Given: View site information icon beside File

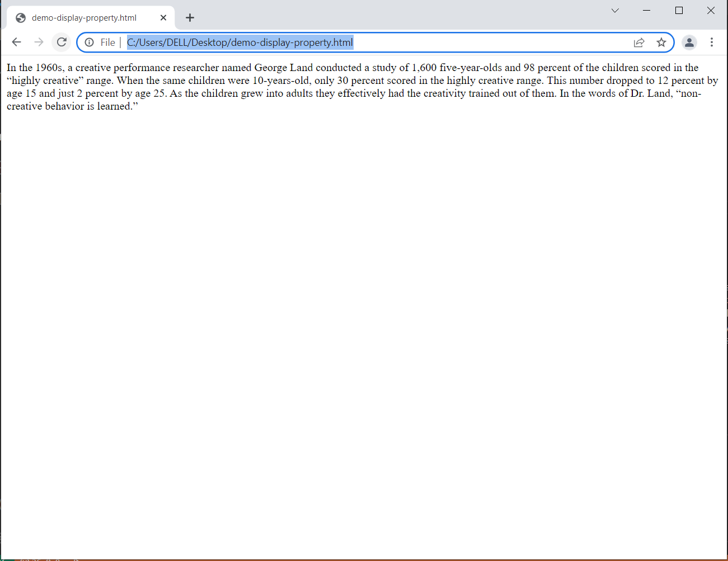Looking at the screenshot, I should tap(89, 43).
